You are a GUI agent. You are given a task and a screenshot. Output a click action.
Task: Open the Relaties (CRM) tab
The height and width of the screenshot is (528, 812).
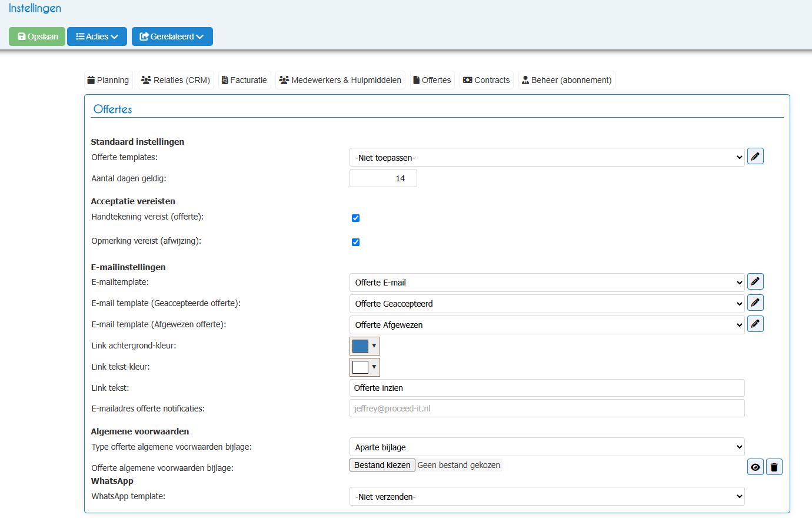click(x=176, y=80)
